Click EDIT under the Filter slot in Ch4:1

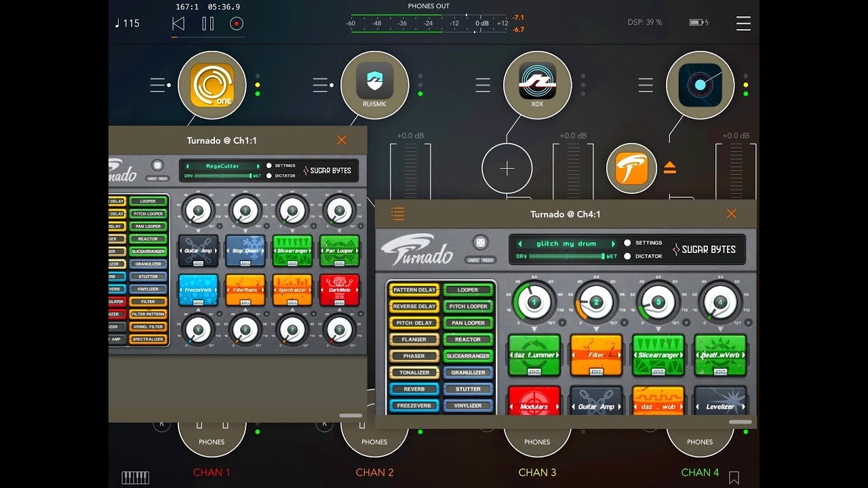click(596, 372)
